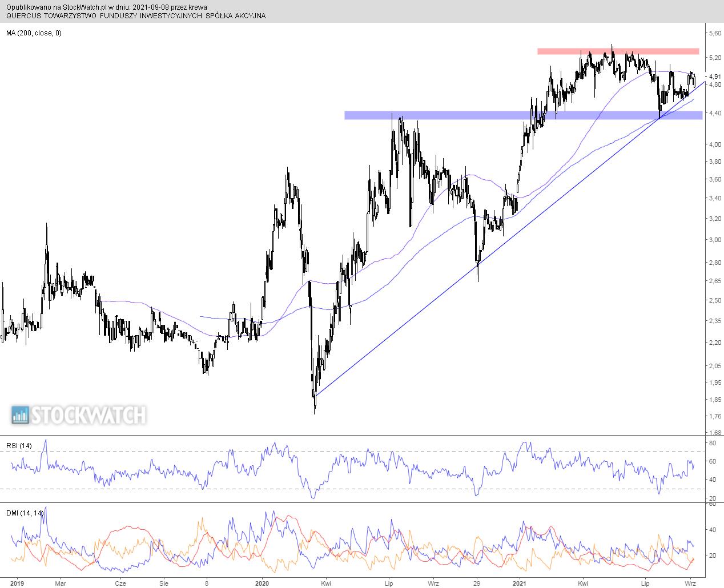Click the 2,20 price axis label
Screen dimensions: 724x588
(714, 342)
